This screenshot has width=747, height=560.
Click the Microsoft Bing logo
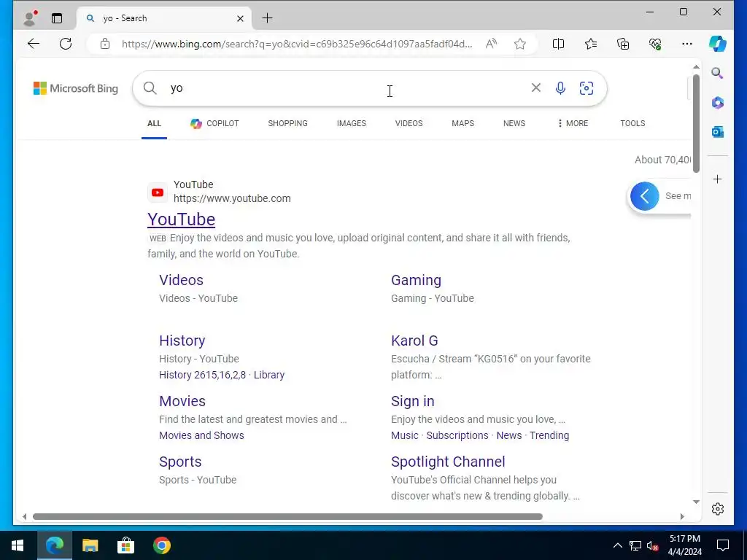(76, 88)
